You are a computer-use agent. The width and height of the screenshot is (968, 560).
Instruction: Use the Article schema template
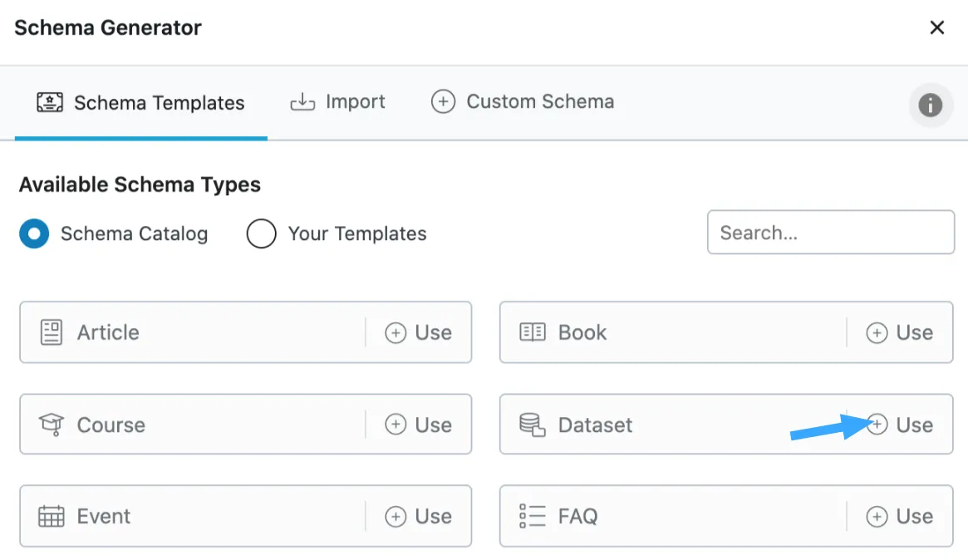point(418,332)
